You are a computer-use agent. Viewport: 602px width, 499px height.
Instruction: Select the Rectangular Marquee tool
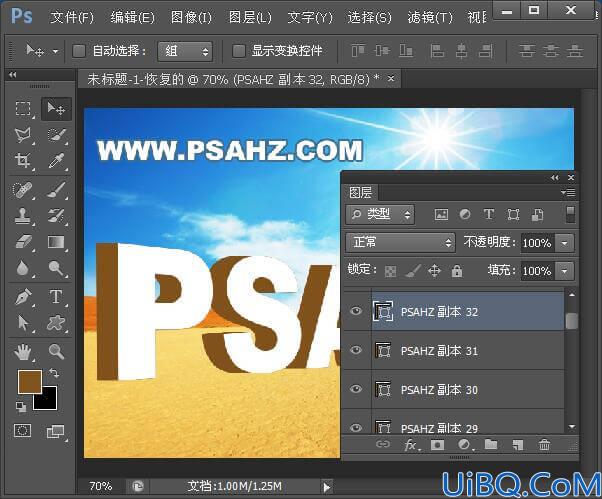[x=23, y=109]
